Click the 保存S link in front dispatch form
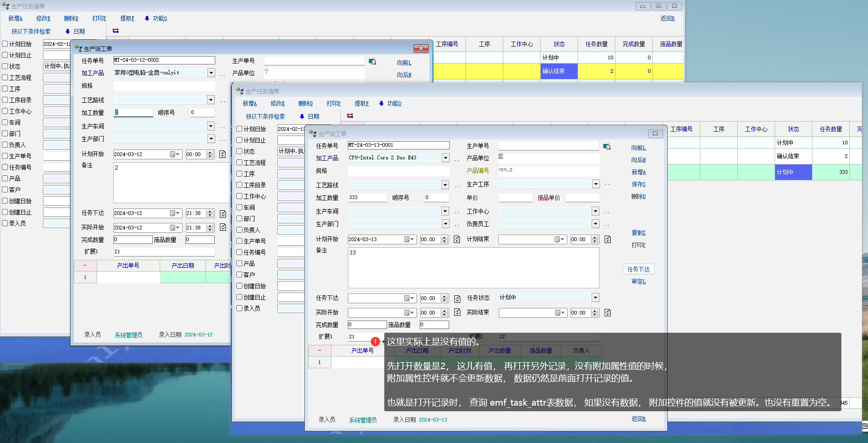868x443 pixels. (638, 184)
